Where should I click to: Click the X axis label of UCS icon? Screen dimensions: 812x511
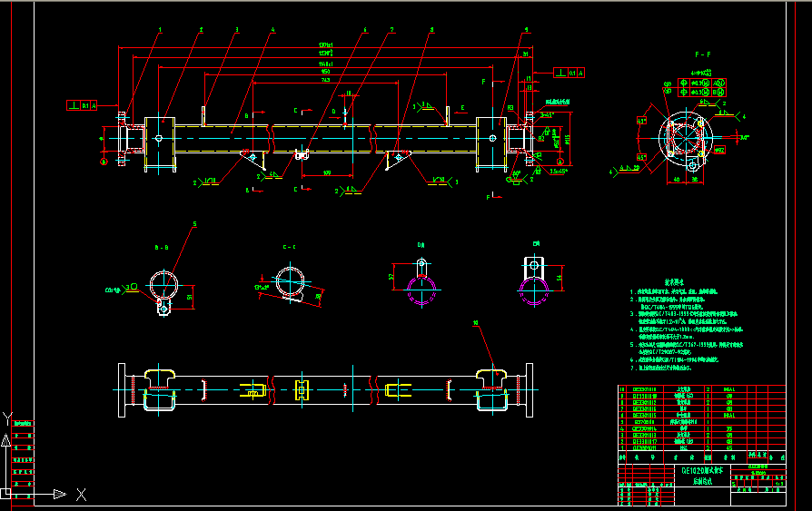[81, 495]
